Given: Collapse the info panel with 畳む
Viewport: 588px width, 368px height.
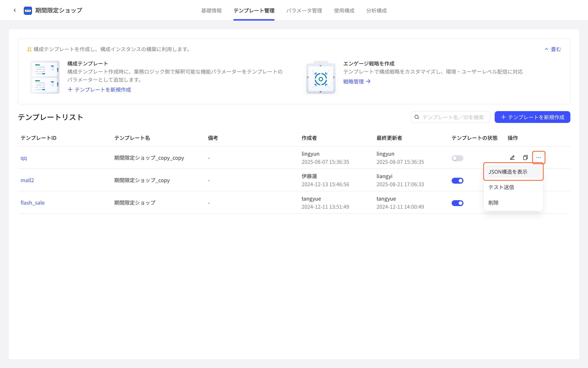Looking at the screenshot, I should [x=553, y=49].
